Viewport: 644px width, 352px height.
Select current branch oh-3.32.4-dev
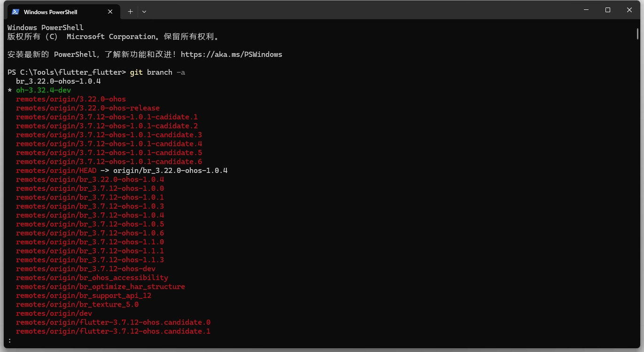(x=43, y=90)
